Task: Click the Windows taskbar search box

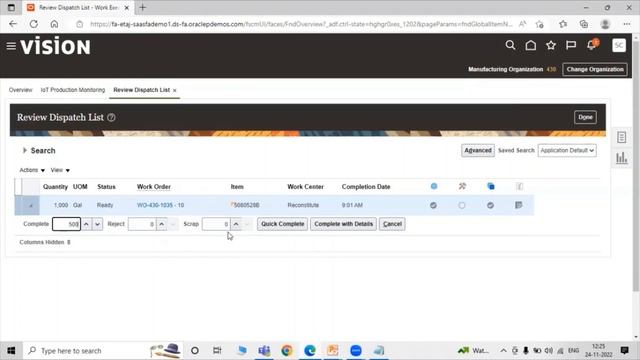Action: click(x=102, y=351)
